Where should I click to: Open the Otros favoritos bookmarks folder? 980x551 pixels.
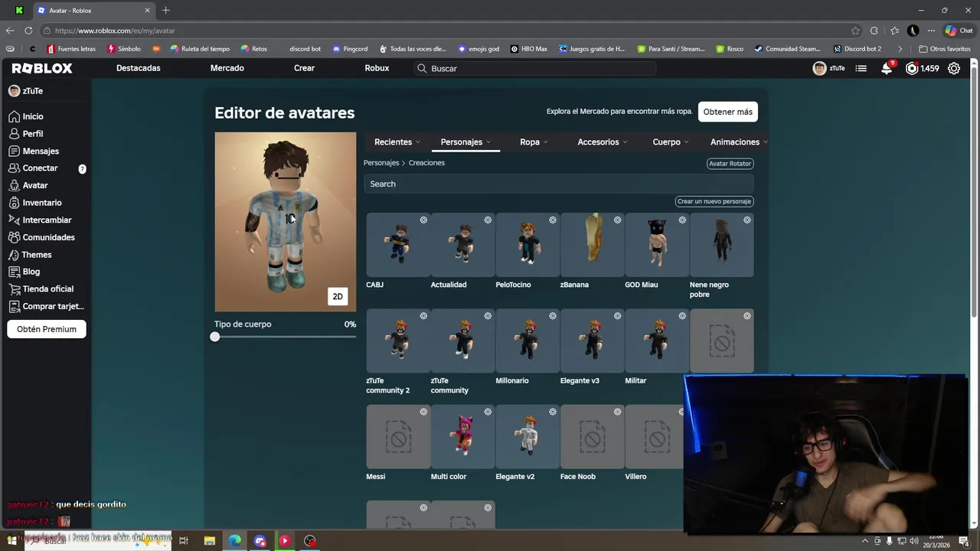click(945, 49)
